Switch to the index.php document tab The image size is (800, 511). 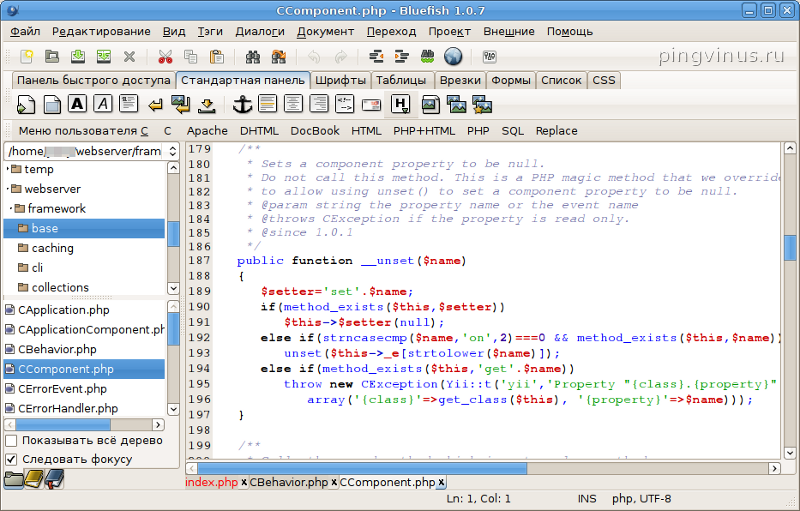pyautogui.click(x=212, y=482)
